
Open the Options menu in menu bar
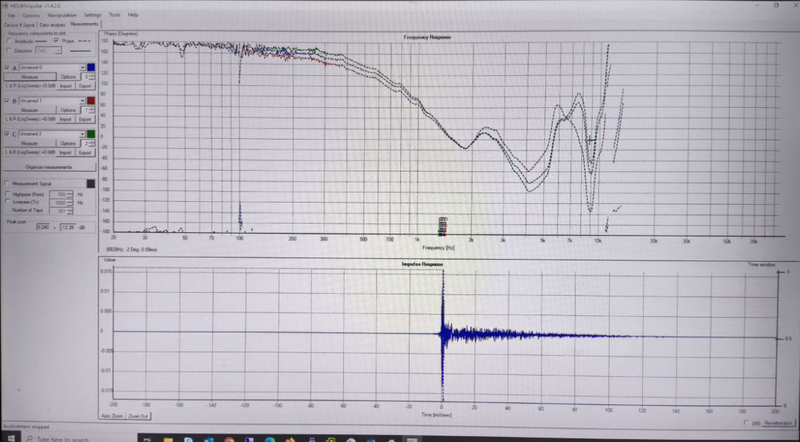31,15
